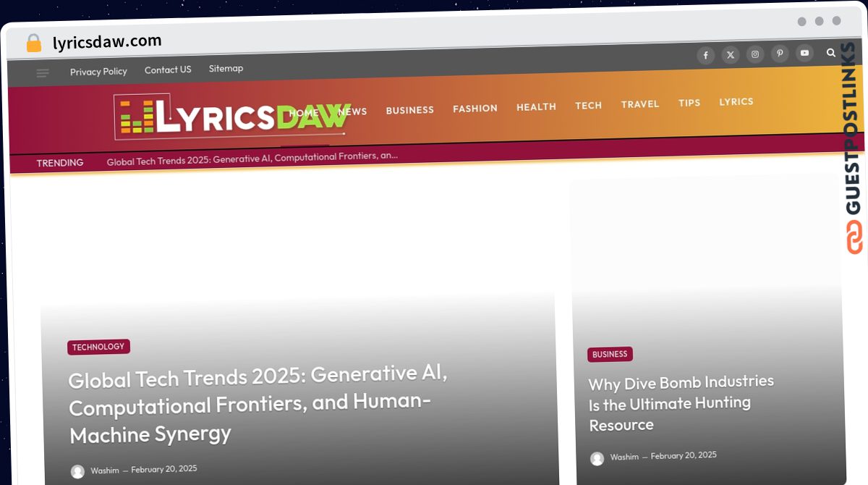The width and height of the screenshot is (868, 485).
Task: Open the Fashion menu item
Action: pyautogui.click(x=475, y=109)
